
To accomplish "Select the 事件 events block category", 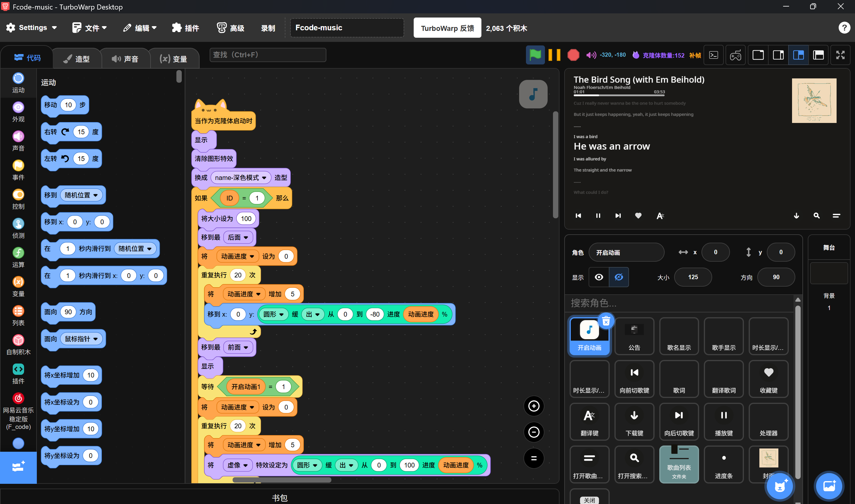I will pos(18,170).
